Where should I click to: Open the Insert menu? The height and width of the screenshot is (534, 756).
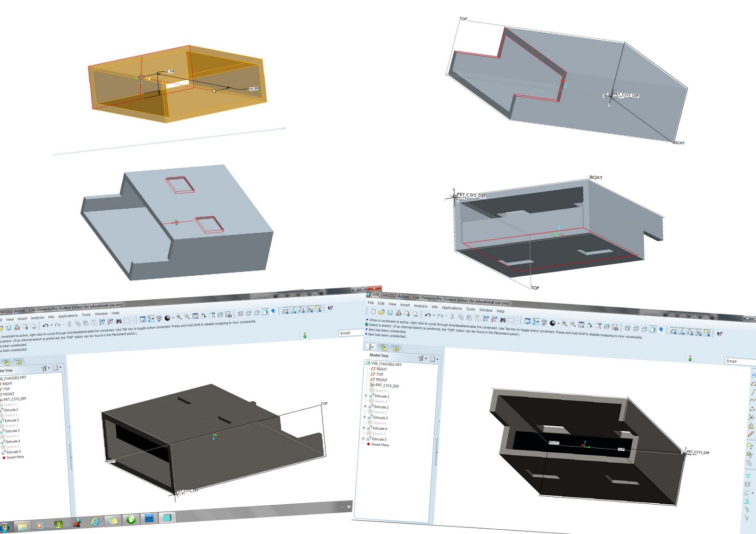tap(404, 305)
